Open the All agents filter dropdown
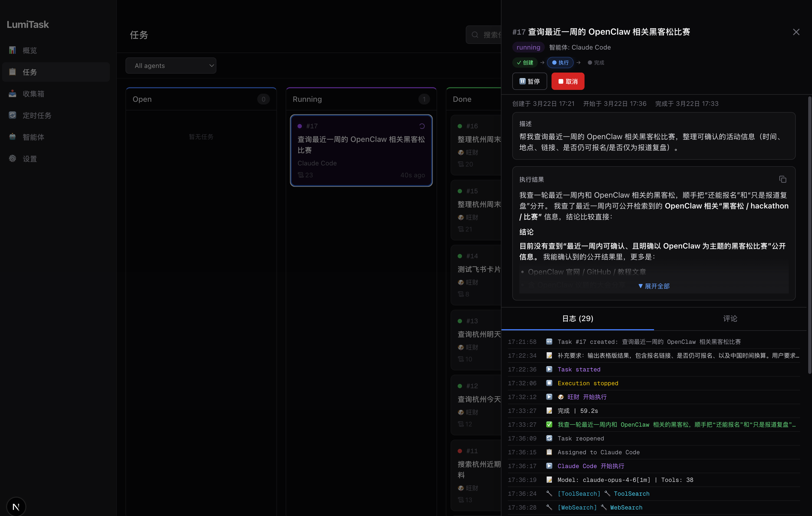This screenshot has height=516, width=812. pos(171,66)
